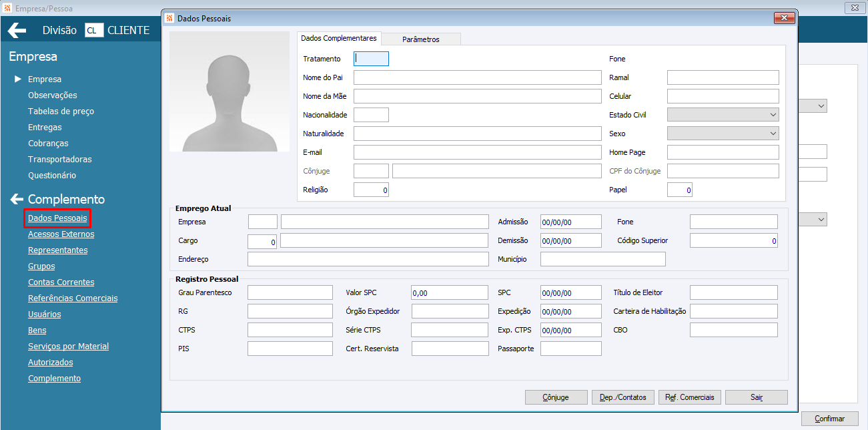Click the Tratamento input field
The image size is (868, 430).
pyautogui.click(x=371, y=59)
